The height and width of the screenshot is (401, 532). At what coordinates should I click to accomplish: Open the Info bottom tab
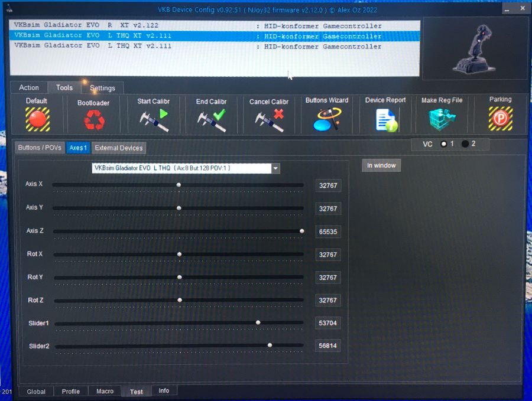tap(164, 390)
